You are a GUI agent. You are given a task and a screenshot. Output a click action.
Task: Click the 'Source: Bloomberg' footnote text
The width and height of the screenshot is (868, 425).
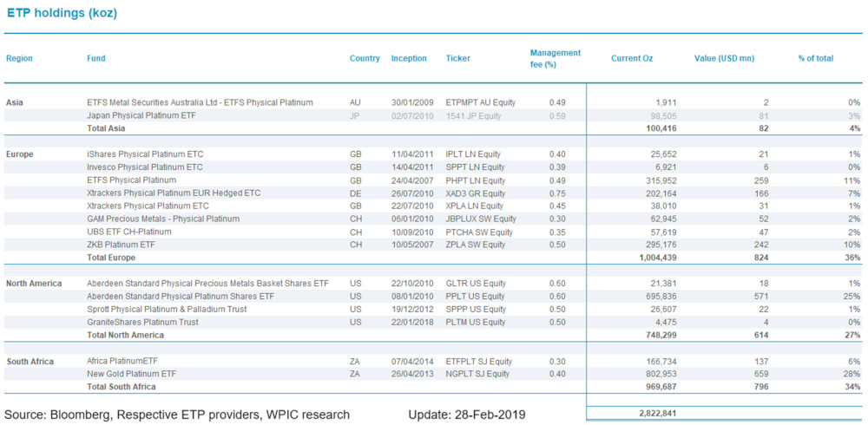pos(177,415)
